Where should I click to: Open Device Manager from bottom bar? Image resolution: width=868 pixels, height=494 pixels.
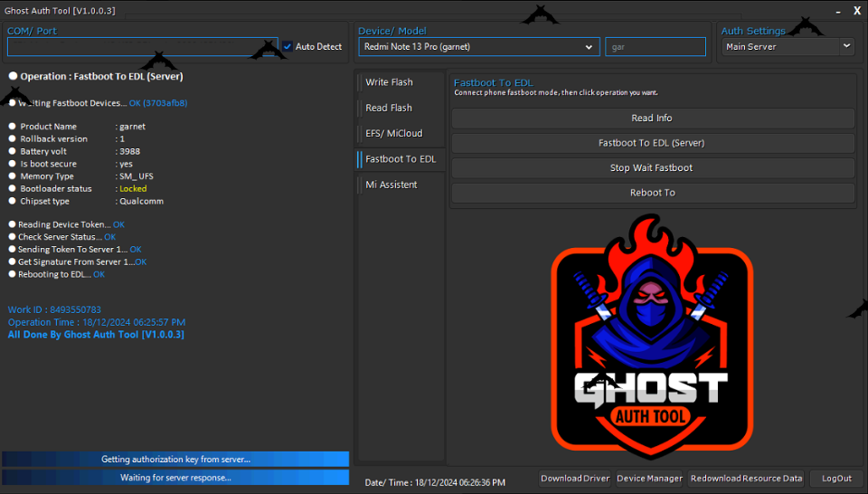coord(649,479)
